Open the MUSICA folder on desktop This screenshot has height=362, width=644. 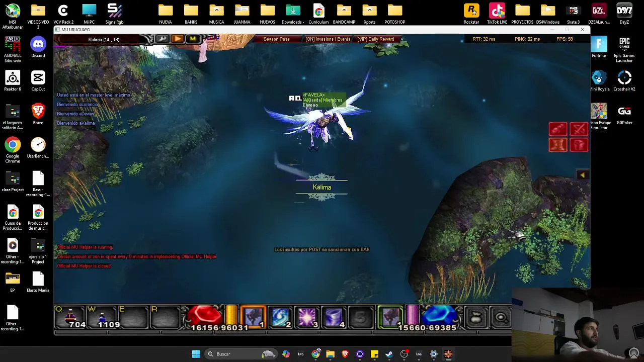[x=216, y=14]
